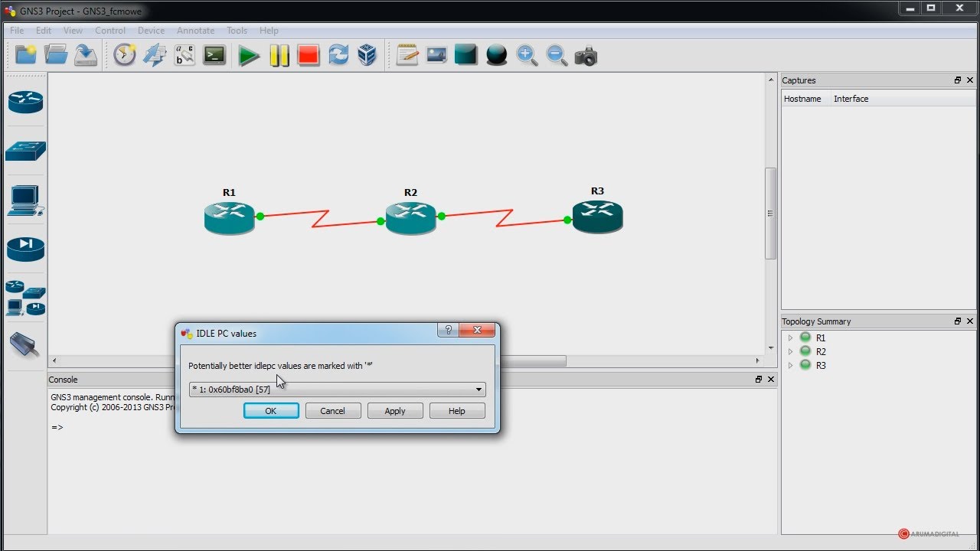The height and width of the screenshot is (551, 980).
Task: Open the Help menu
Action: pos(269,31)
